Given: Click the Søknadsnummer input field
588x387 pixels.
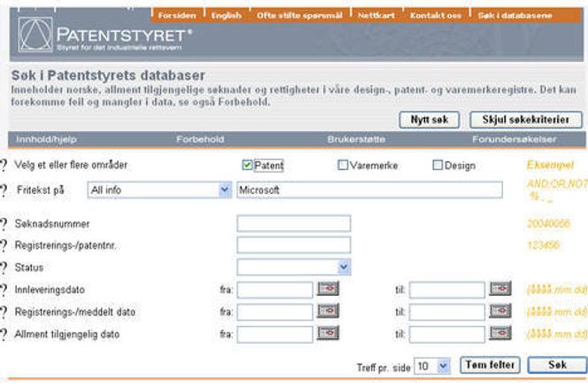Looking at the screenshot, I should point(293,223).
